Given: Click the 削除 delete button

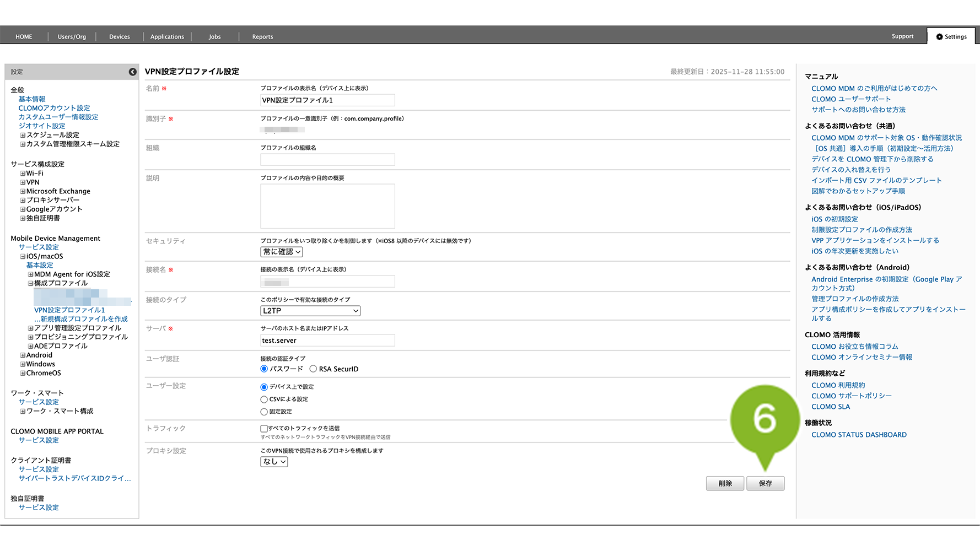Looking at the screenshot, I should coord(725,483).
